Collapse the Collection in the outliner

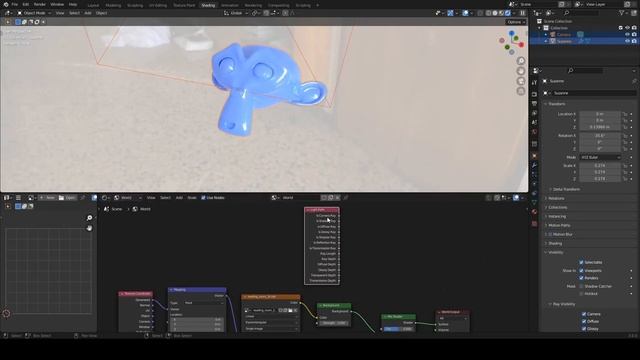(540, 28)
